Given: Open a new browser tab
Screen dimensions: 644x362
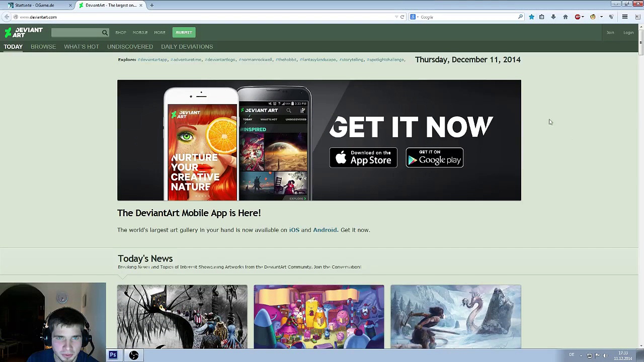Looking at the screenshot, I should tap(151, 5).
